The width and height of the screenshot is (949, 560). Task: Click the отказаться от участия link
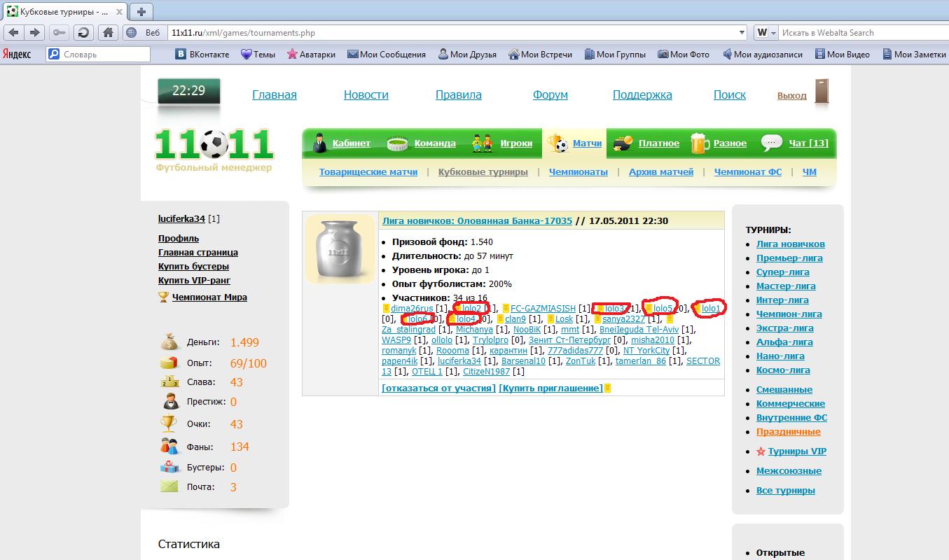[x=438, y=388]
